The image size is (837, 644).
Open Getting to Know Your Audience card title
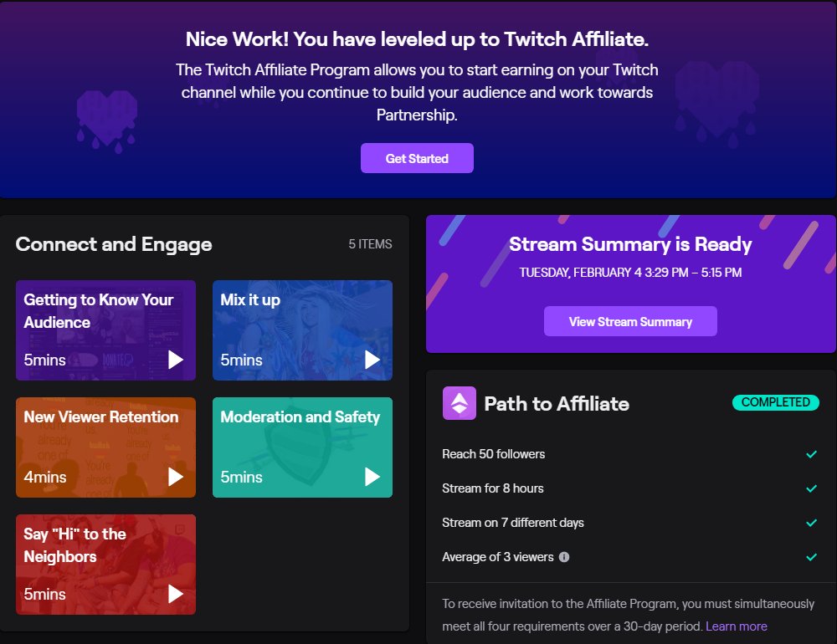pos(98,311)
